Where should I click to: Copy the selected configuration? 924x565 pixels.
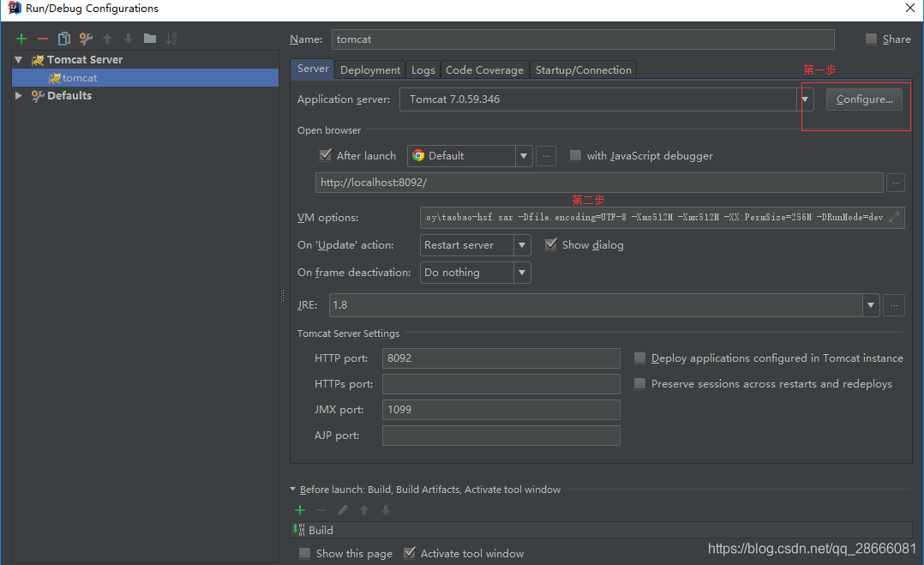pos(63,39)
